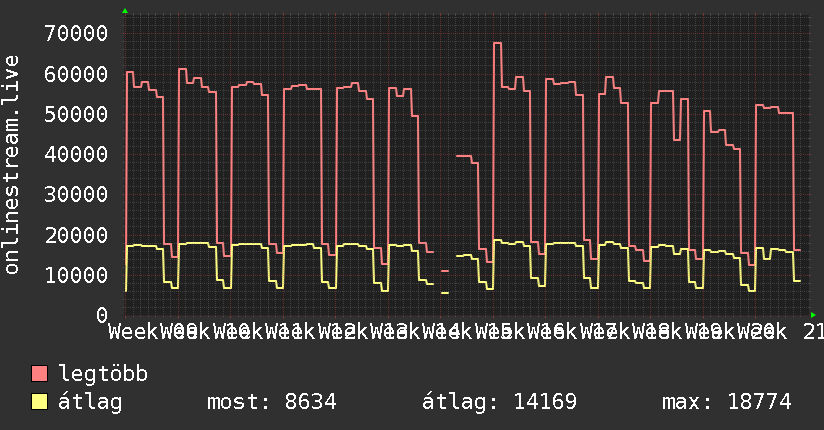This screenshot has width=824, height=430.
Task: Click the 21 label on the x-axis end
Action: [x=813, y=332]
